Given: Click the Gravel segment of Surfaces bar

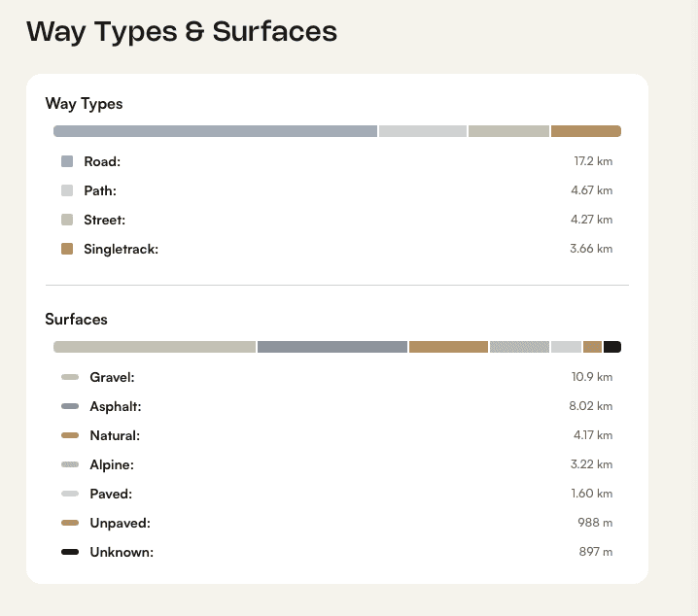Looking at the screenshot, I should pyautogui.click(x=155, y=347).
